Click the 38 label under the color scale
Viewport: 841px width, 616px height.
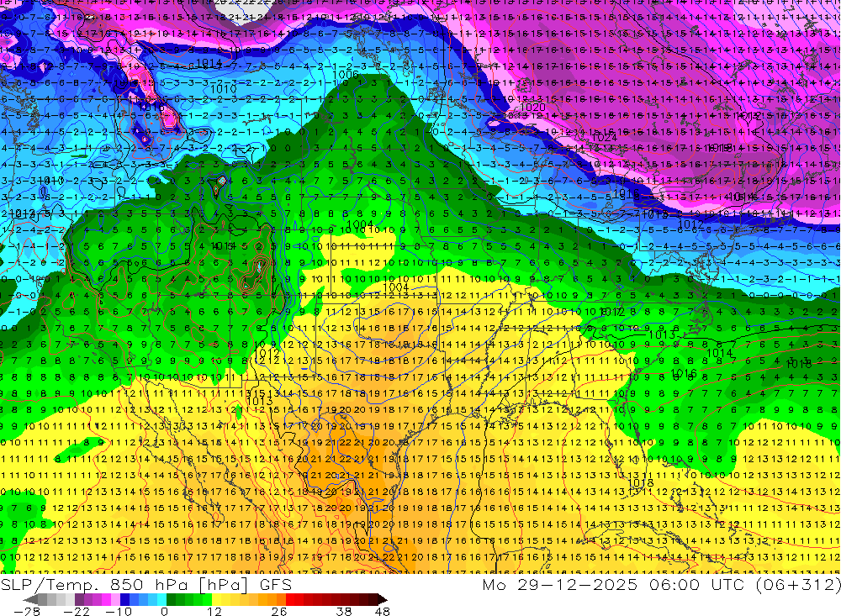pyautogui.click(x=344, y=611)
